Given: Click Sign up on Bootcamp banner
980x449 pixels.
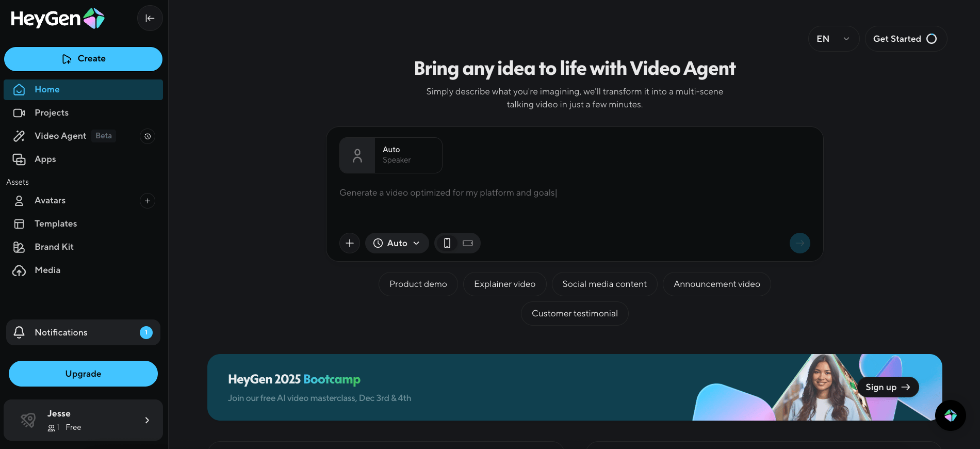Looking at the screenshot, I should coord(888,387).
